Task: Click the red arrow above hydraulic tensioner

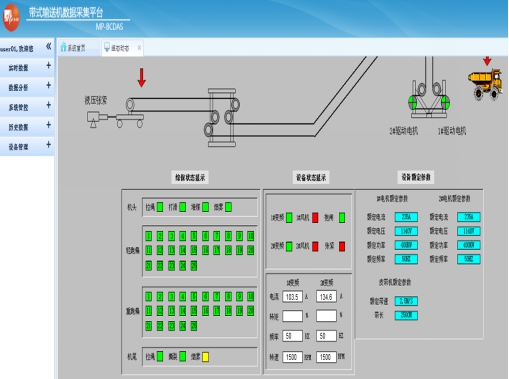Action: point(142,78)
